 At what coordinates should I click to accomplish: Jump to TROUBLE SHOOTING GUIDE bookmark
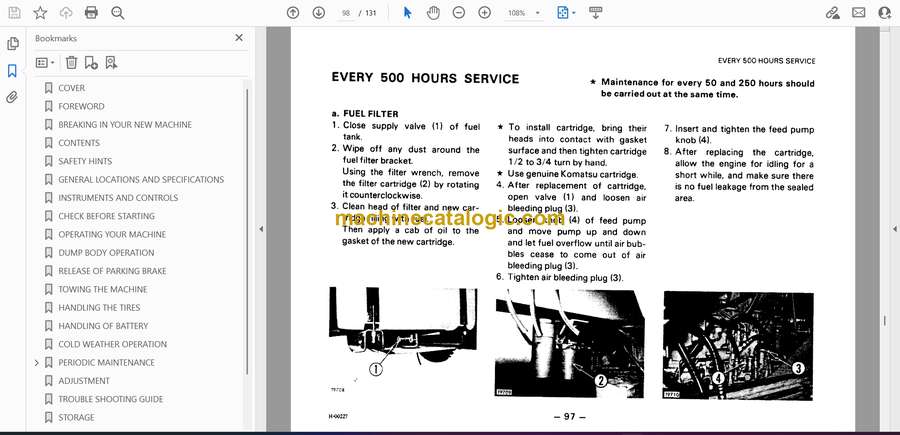pos(110,399)
